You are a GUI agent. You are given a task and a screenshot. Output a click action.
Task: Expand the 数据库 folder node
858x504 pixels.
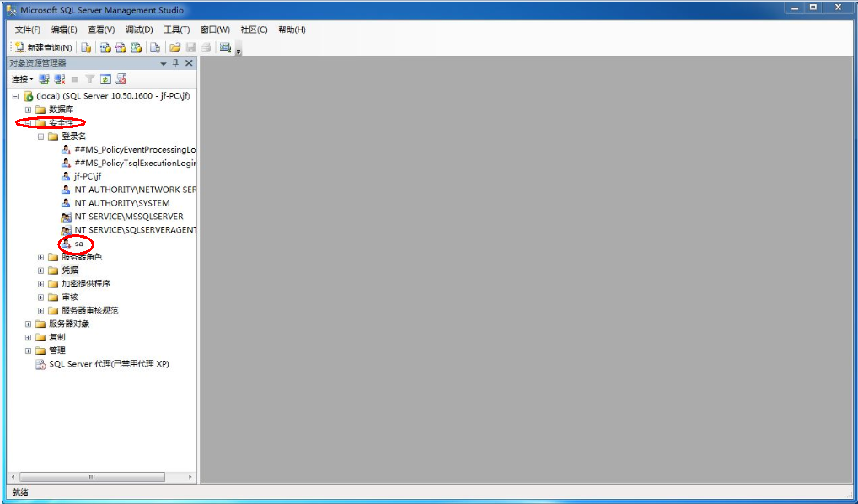[28, 110]
